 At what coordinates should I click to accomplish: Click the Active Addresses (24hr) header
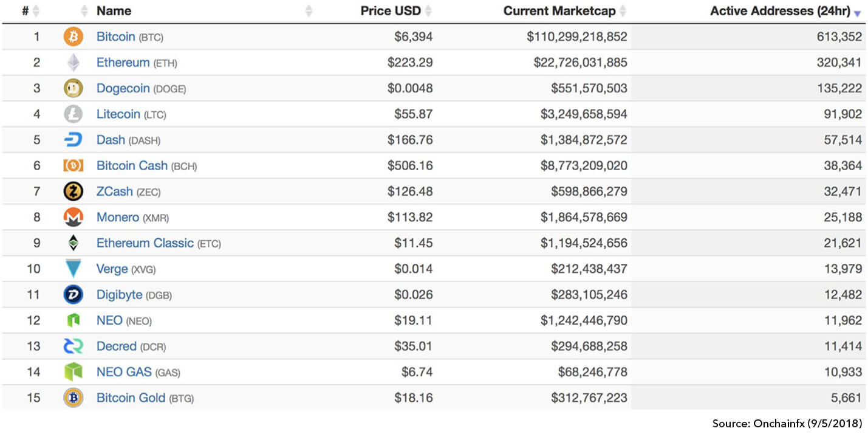click(781, 11)
